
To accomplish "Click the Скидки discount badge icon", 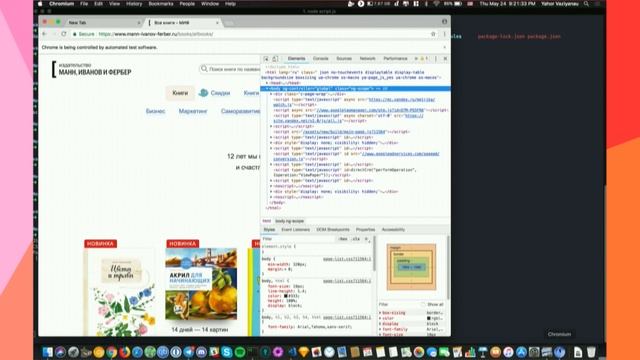I will pos(203,93).
